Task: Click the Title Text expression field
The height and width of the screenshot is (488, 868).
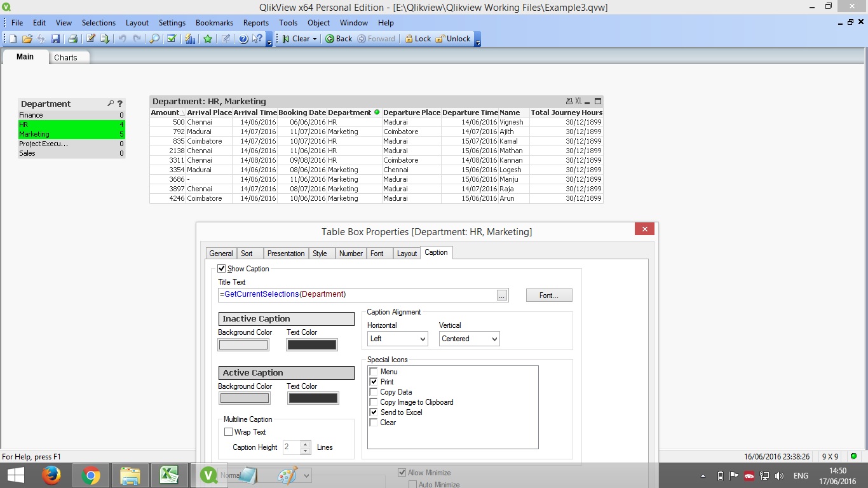Action: [x=356, y=295]
